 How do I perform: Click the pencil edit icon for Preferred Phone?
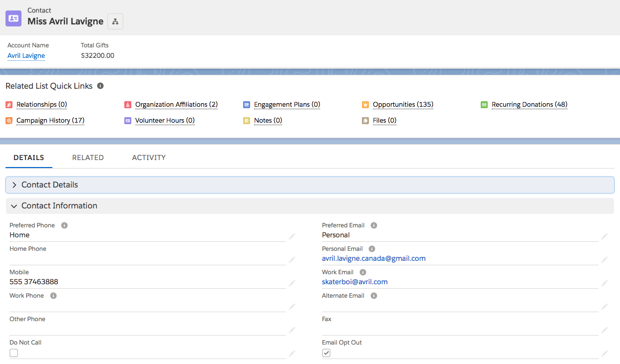[292, 236]
